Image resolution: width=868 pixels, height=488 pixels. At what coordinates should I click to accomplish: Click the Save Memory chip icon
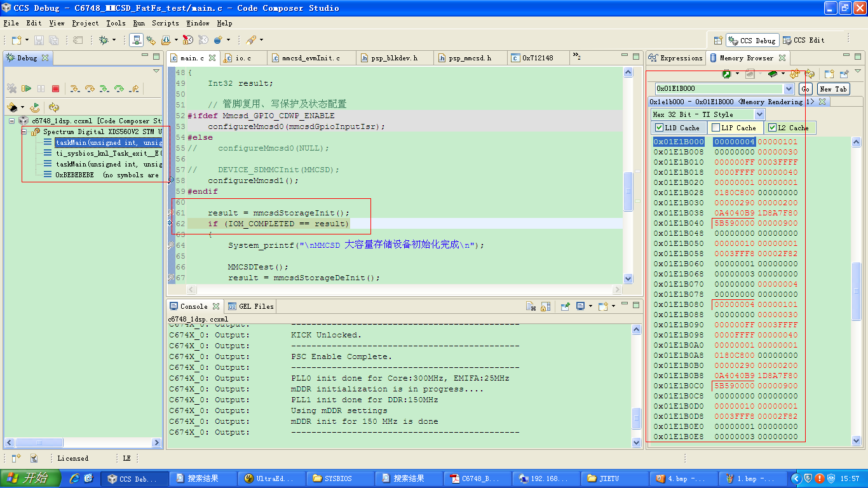pos(728,74)
